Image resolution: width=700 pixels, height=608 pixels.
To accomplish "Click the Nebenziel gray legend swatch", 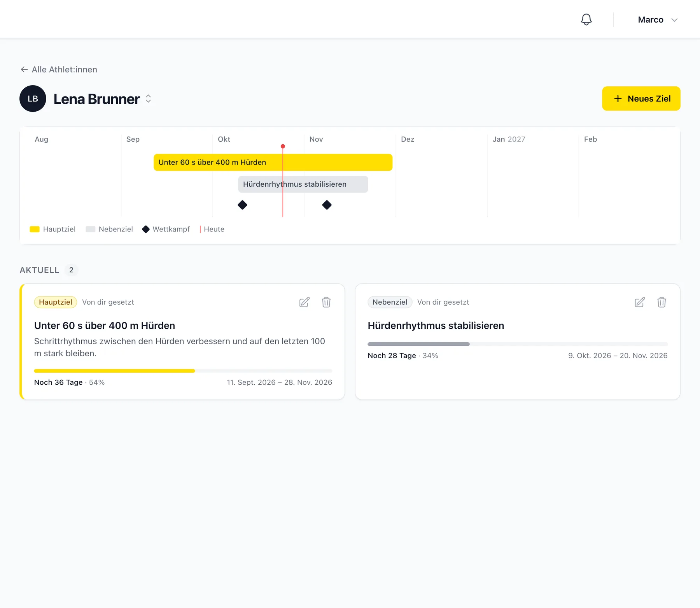I will [x=90, y=229].
